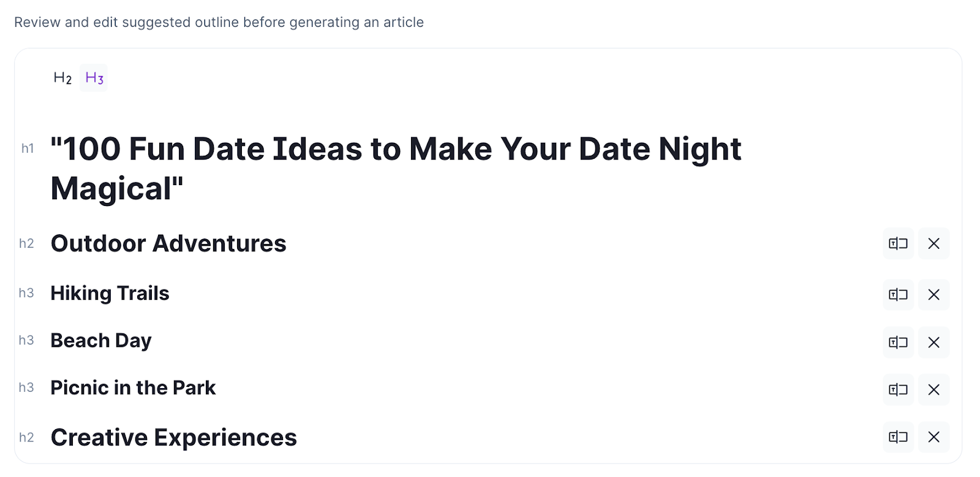Click the Creative Experiences heading text
The image size is (980, 477).
tap(173, 437)
